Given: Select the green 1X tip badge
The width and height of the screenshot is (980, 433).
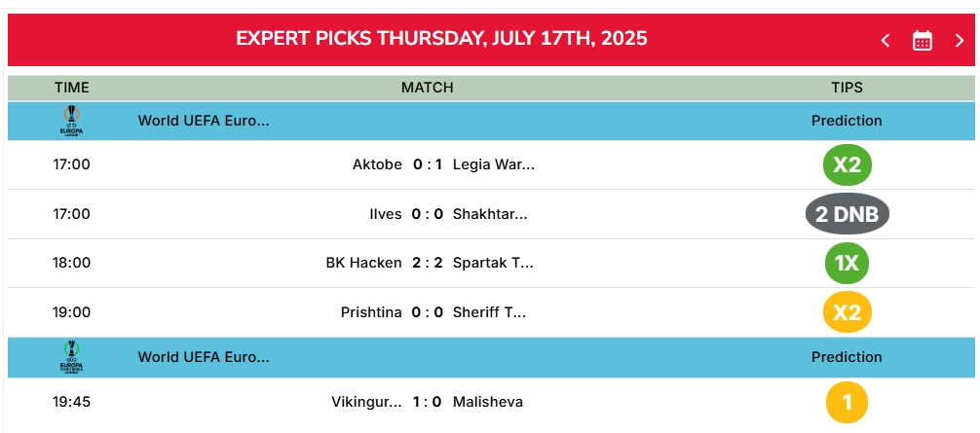Looking at the screenshot, I should pyautogui.click(x=847, y=264).
